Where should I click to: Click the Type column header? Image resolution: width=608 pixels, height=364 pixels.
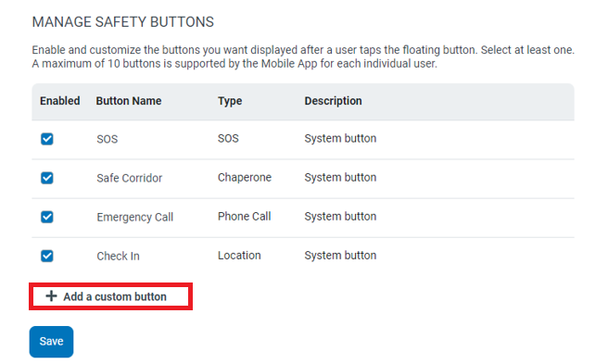(x=230, y=101)
